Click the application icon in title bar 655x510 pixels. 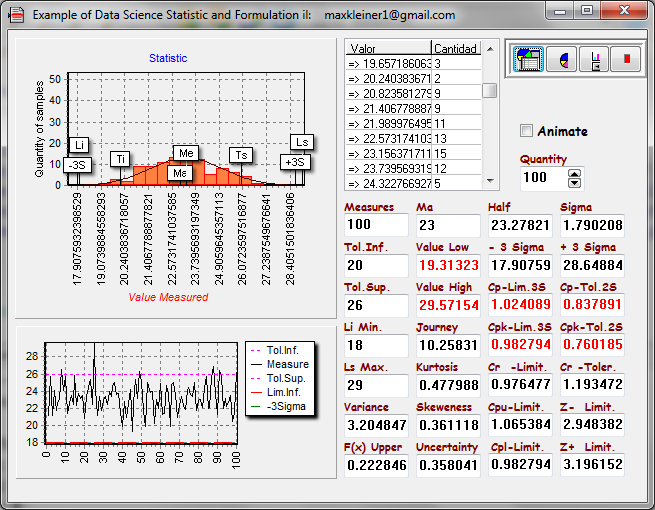(x=16, y=15)
